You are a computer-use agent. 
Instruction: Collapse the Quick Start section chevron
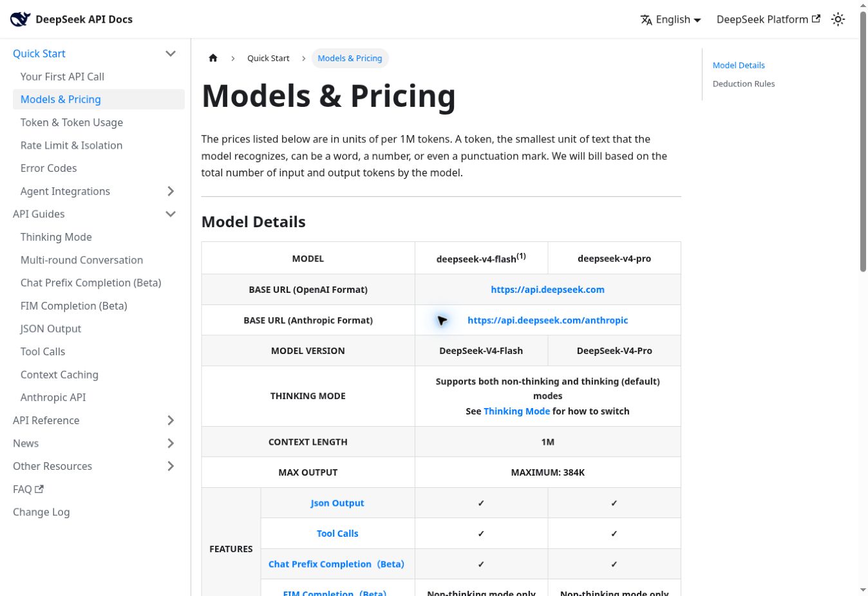pyautogui.click(x=171, y=53)
